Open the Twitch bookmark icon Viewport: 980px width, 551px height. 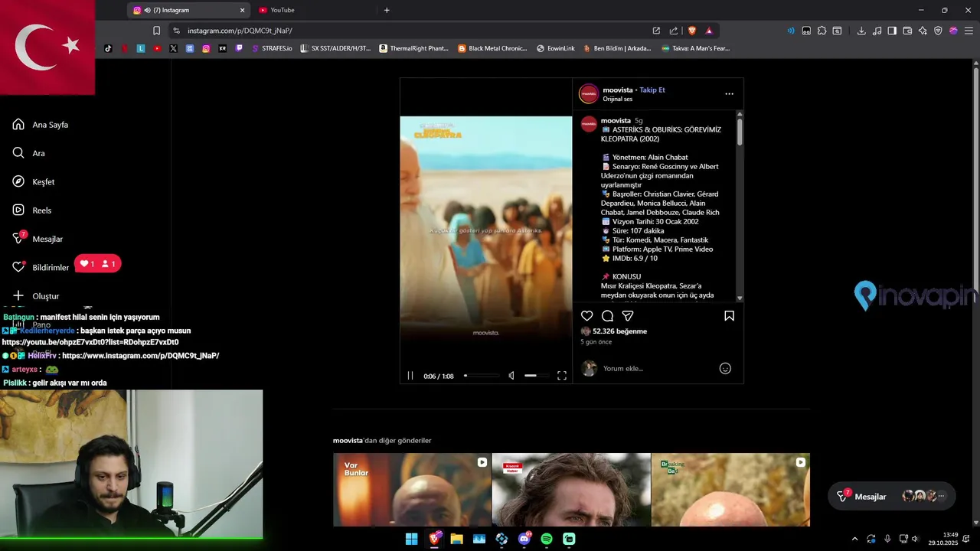[x=239, y=48]
